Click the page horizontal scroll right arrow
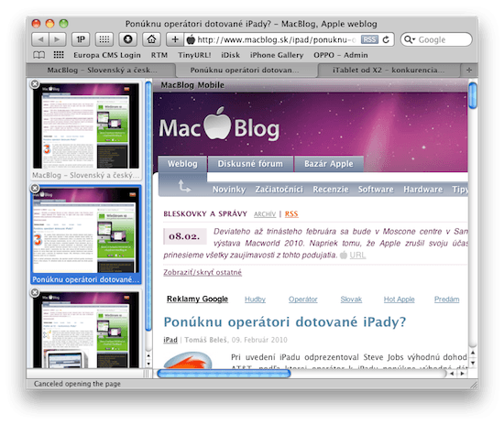Screen dimensions: 504x425 (x=462, y=374)
